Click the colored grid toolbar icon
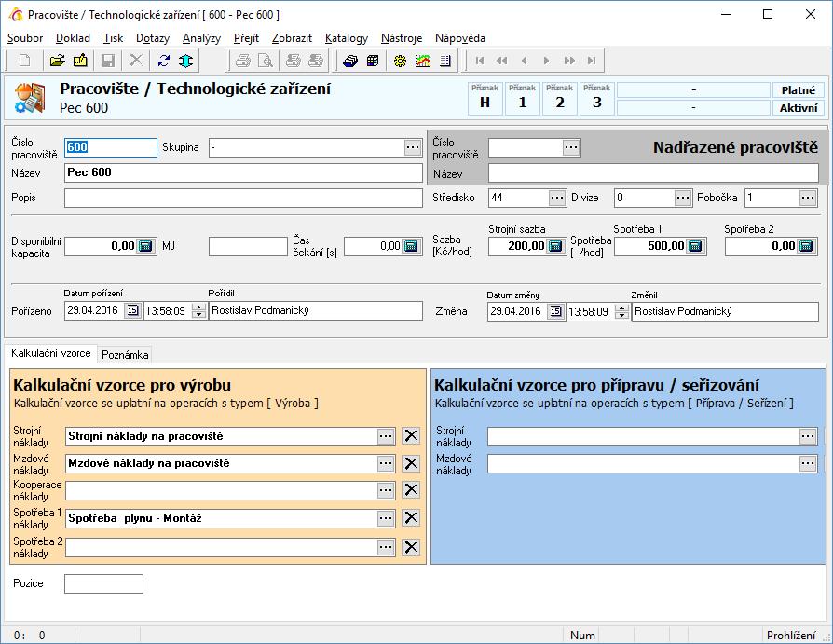833x644 pixels. tap(373, 61)
